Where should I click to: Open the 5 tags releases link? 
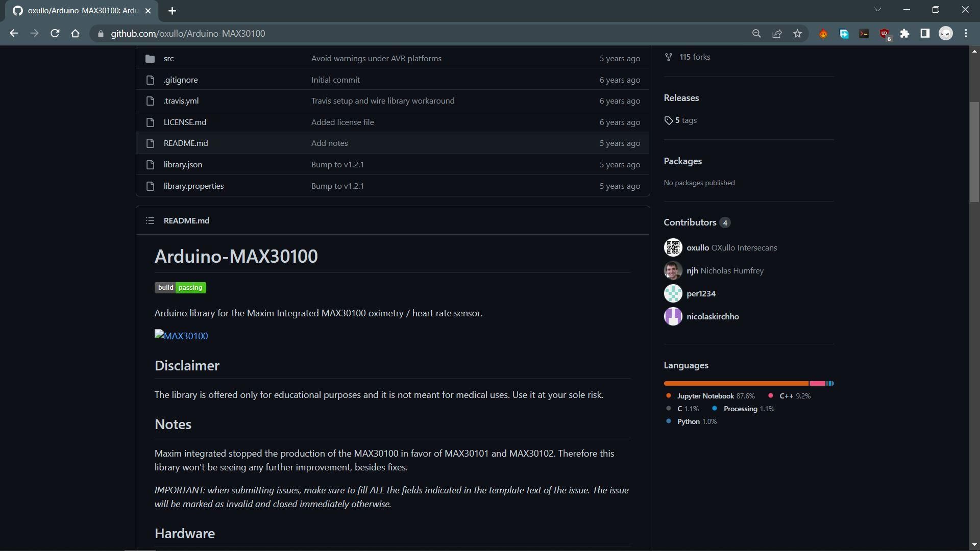685,120
